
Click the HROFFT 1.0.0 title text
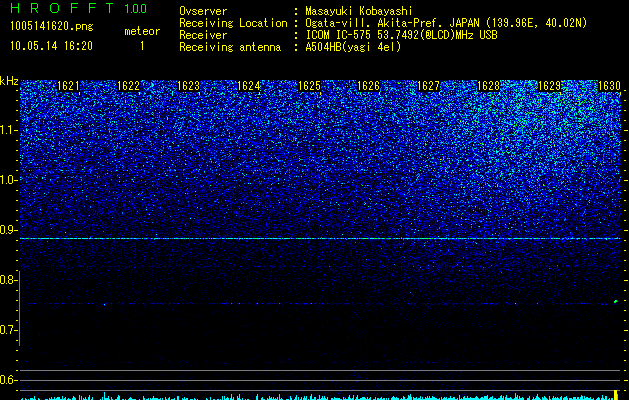coord(79,8)
